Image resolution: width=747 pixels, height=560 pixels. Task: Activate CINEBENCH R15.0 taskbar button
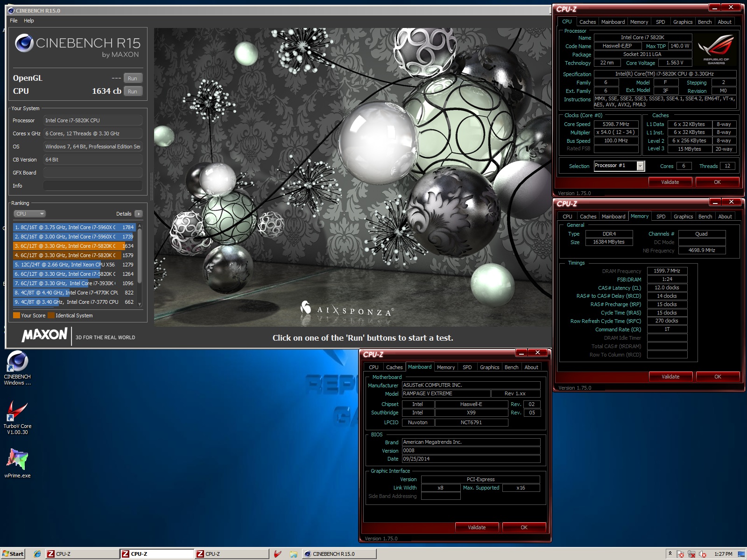339,554
